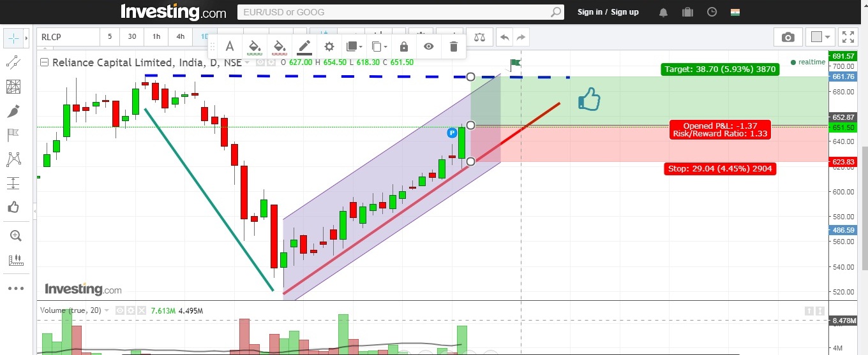Viewport: 868px width, 355px height.
Task: Open the line color pencil picker
Action: [x=304, y=46]
